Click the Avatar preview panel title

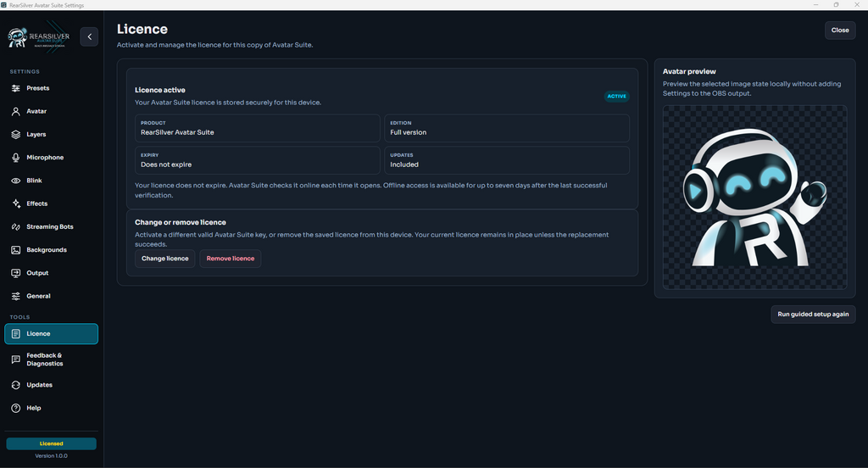(x=689, y=71)
